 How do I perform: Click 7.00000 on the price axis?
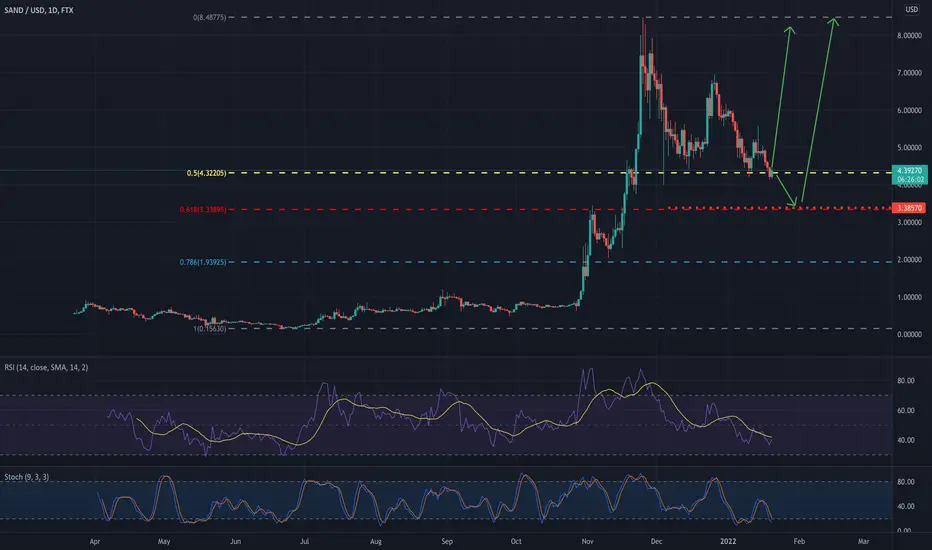pos(909,73)
